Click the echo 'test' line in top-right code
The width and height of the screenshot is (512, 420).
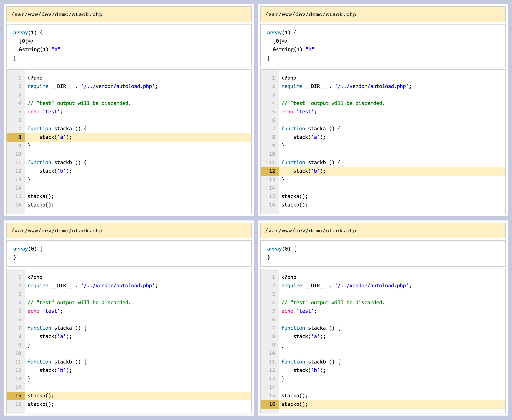[299, 112]
